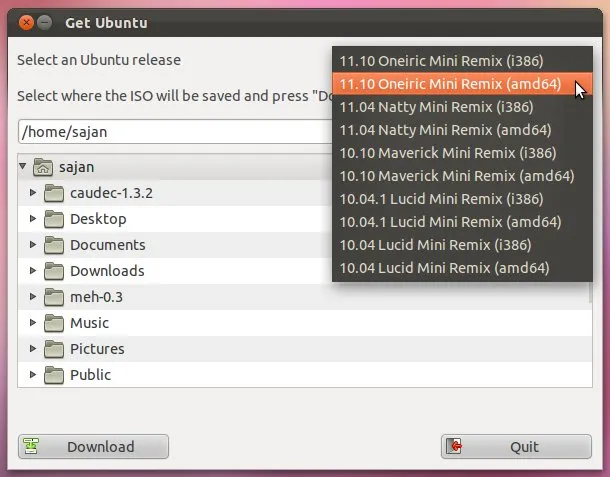The image size is (610, 477).
Task: Click the Public folder icon
Action: pos(54,375)
